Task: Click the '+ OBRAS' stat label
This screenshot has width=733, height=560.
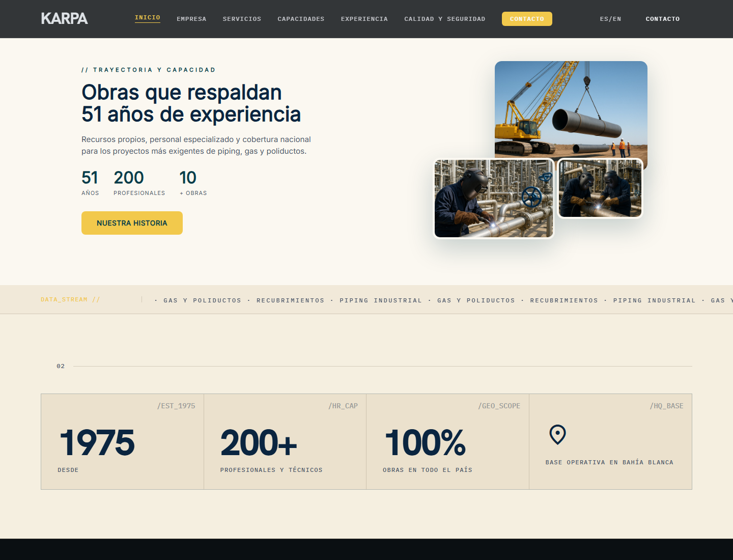Action: [x=193, y=193]
